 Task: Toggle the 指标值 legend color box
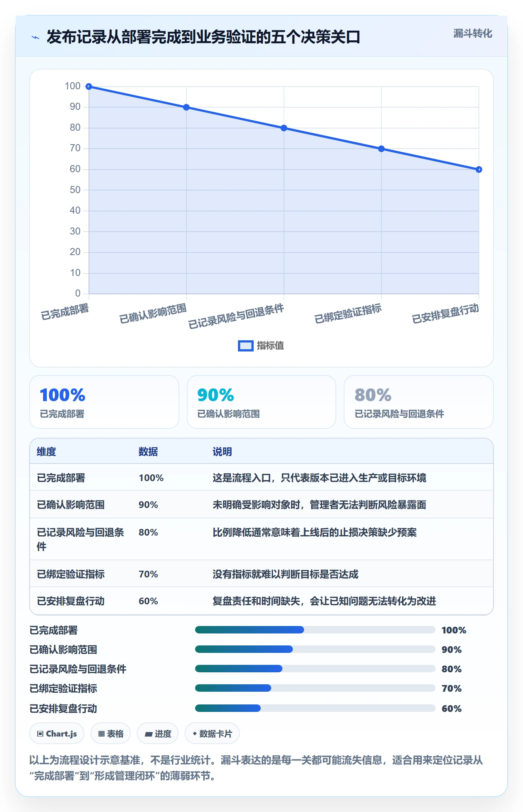(246, 346)
